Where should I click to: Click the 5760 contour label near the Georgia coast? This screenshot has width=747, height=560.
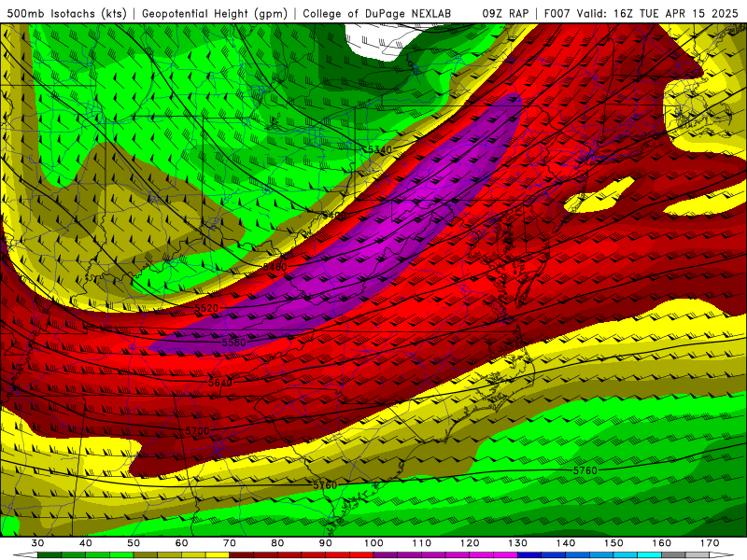point(325,485)
